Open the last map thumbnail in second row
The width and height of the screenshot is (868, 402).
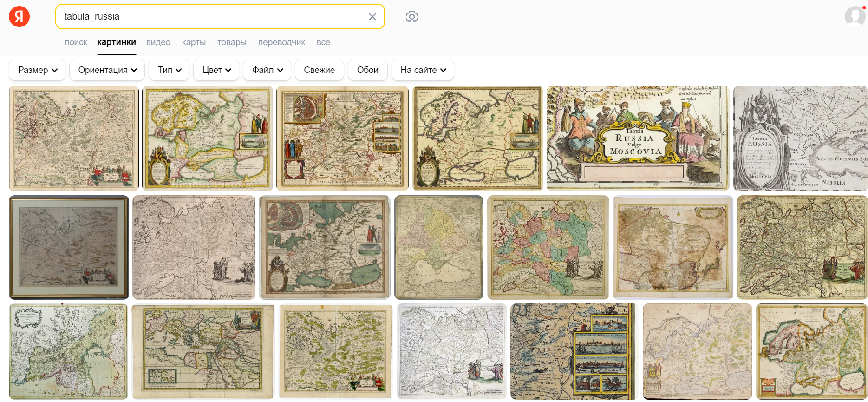tap(802, 247)
